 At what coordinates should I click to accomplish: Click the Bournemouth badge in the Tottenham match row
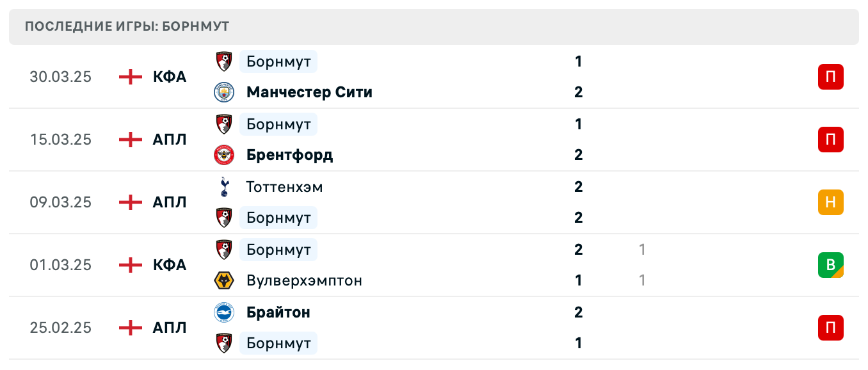[224, 218]
